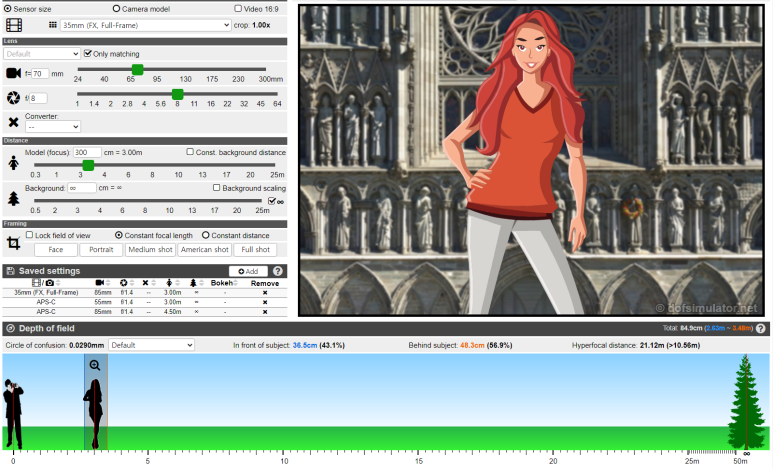Enable the Video 16:9 checkbox
Image resolution: width=773 pixels, height=469 pixels.
(x=238, y=8)
